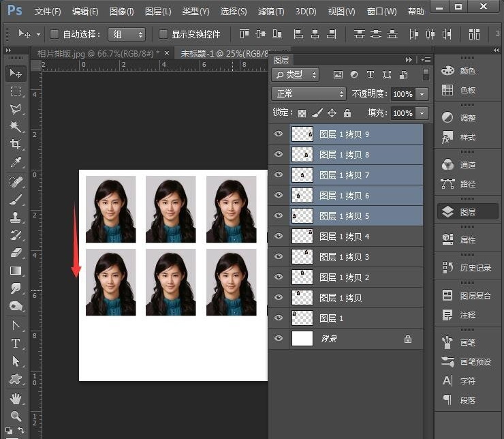Viewport: 504px width, 439px height.
Task: Open the 不透明度 opacity dropdown arrow
Action: (423, 94)
